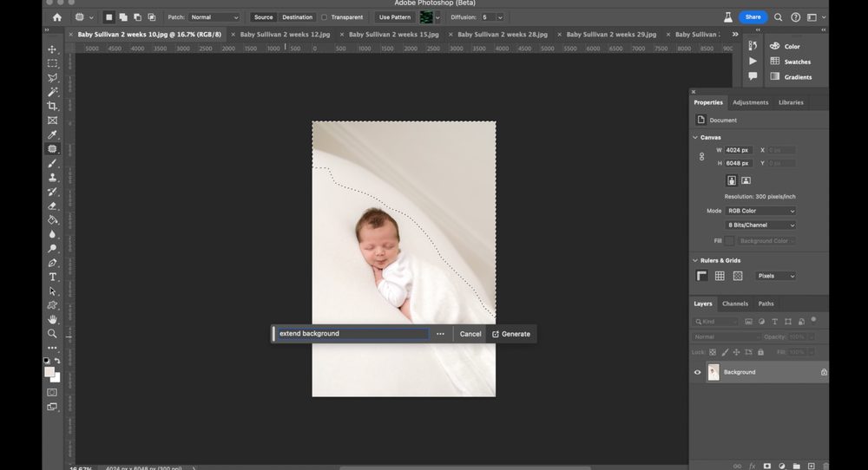The height and width of the screenshot is (470, 868).
Task: Select the Paint Bucket tool
Action: pyautogui.click(x=52, y=220)
